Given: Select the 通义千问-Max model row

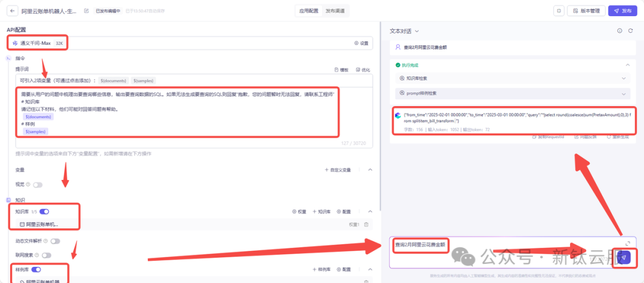Looking at the screenshot, I should [190, 43].
